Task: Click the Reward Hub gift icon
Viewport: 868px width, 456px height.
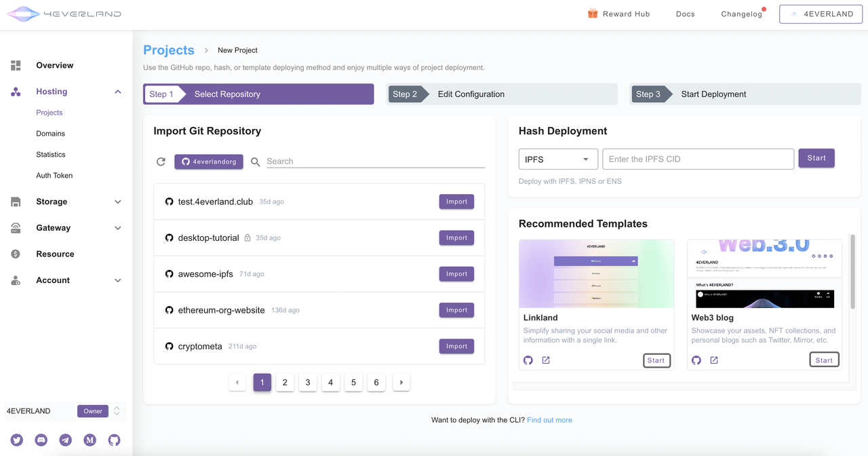Action: click(593, 14)
